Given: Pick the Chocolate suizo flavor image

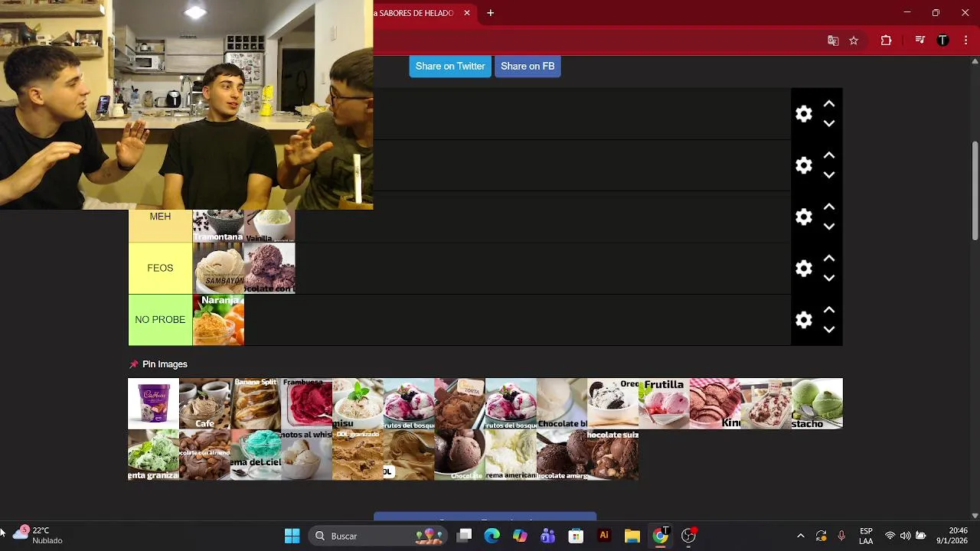Looking at the screenshot, I should click(x=613, y=455).
